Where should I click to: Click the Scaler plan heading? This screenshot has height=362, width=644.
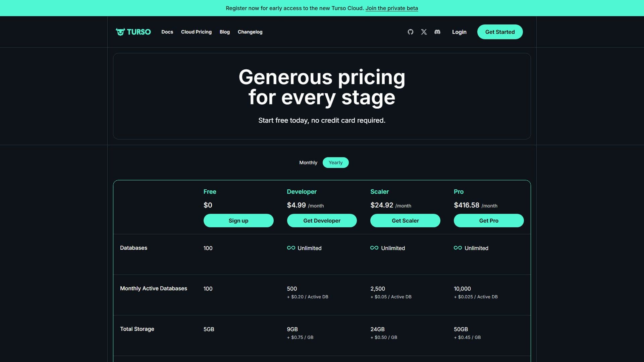[379, 192]
